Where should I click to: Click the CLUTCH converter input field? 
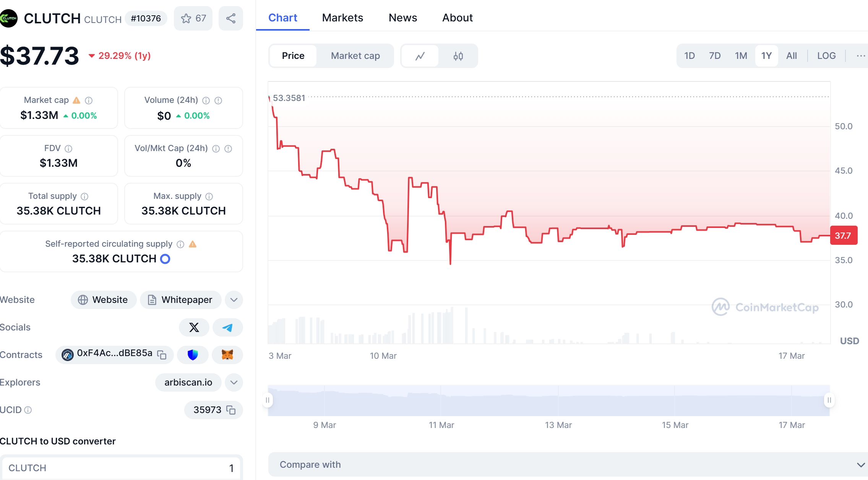pos(121,468)
